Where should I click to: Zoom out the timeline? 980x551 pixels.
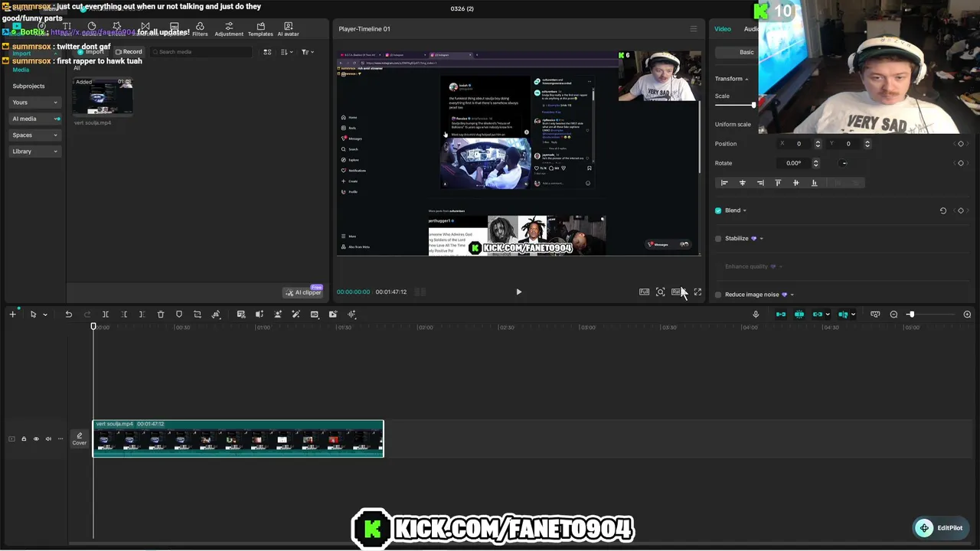(893, 315)
